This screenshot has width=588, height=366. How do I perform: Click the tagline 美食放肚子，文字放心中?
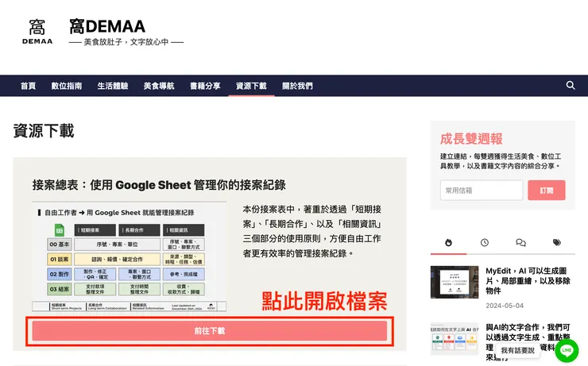[126, 42]
